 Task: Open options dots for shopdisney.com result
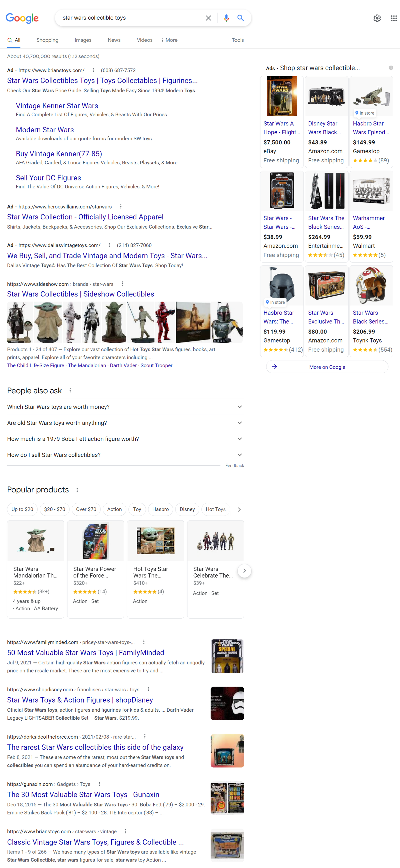(x=148, y=689)
